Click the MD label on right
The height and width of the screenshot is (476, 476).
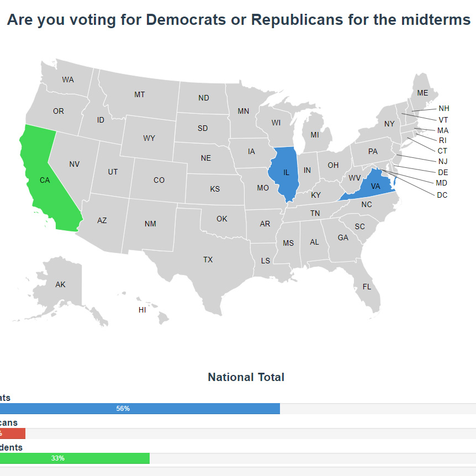point(441,183)
